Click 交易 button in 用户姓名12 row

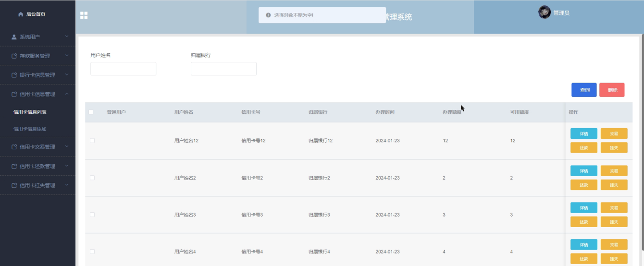[x=614, y=133]
